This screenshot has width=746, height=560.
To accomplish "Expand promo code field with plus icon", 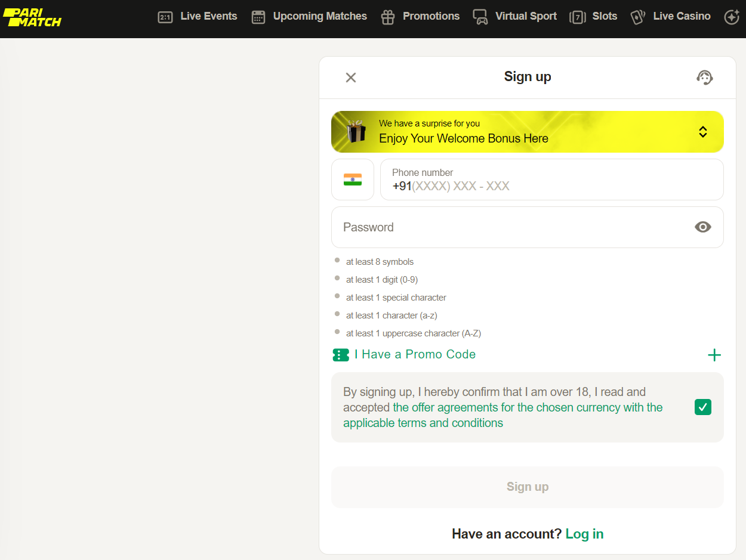I will 714,355.
